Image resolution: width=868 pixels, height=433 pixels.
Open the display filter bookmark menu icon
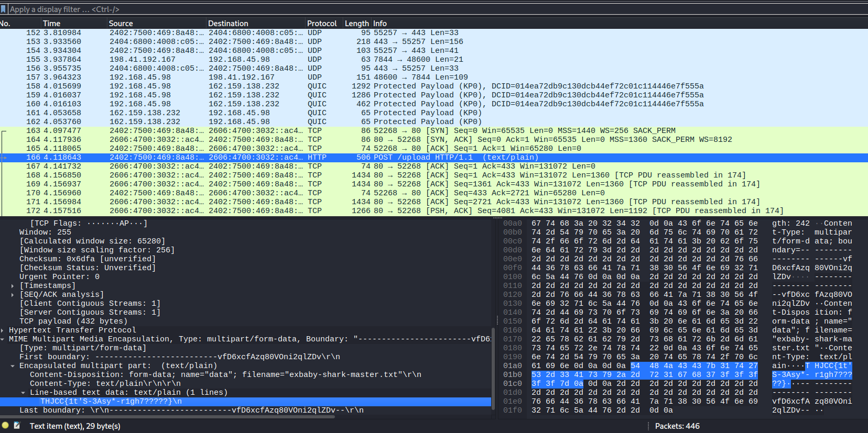[4, 9]
